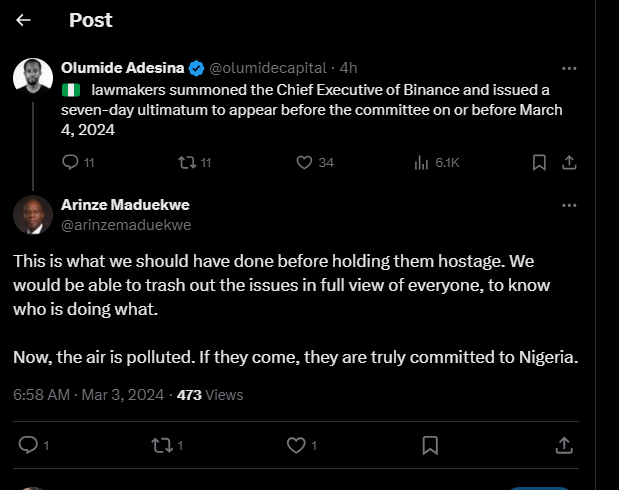This screenshot has width=619, height=490.
Task: Share Arinze Maduekwe's post
Action: [563, 444]
